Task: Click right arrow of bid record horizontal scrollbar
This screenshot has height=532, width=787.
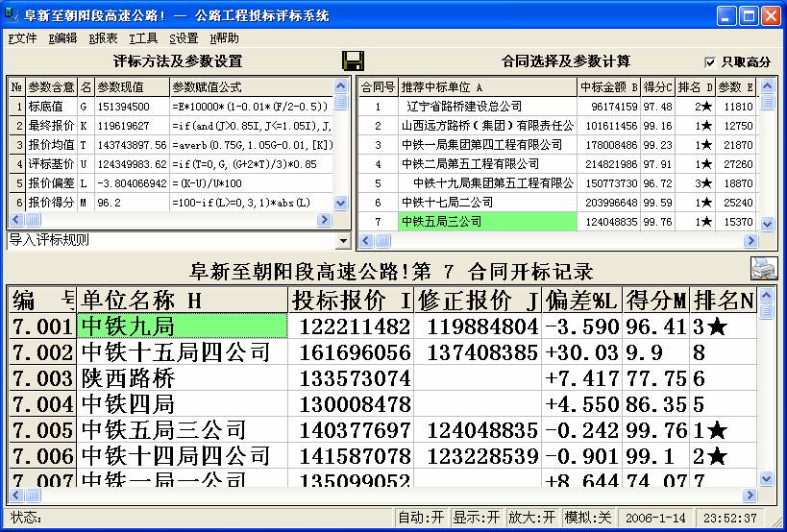Action: [x=750, y=496]
